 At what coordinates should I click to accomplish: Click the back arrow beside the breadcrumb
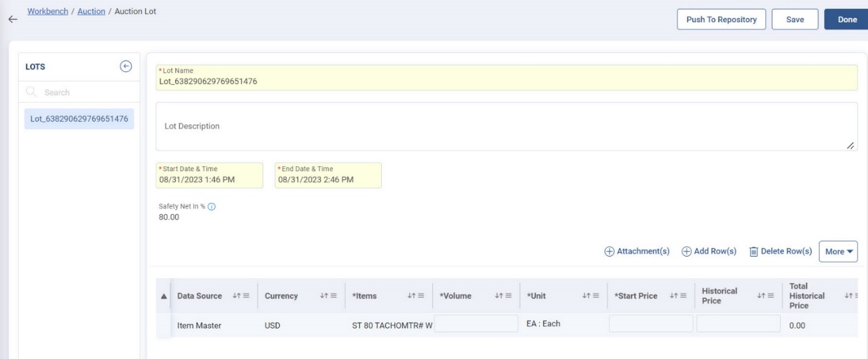coord(11,20)
